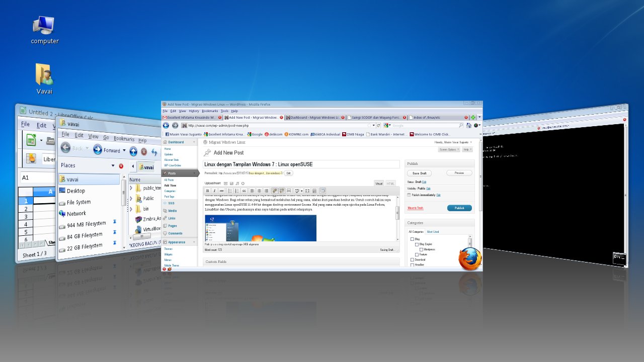Expand the public_html folder in file list
644x362 pixels.
click(131, 188)
